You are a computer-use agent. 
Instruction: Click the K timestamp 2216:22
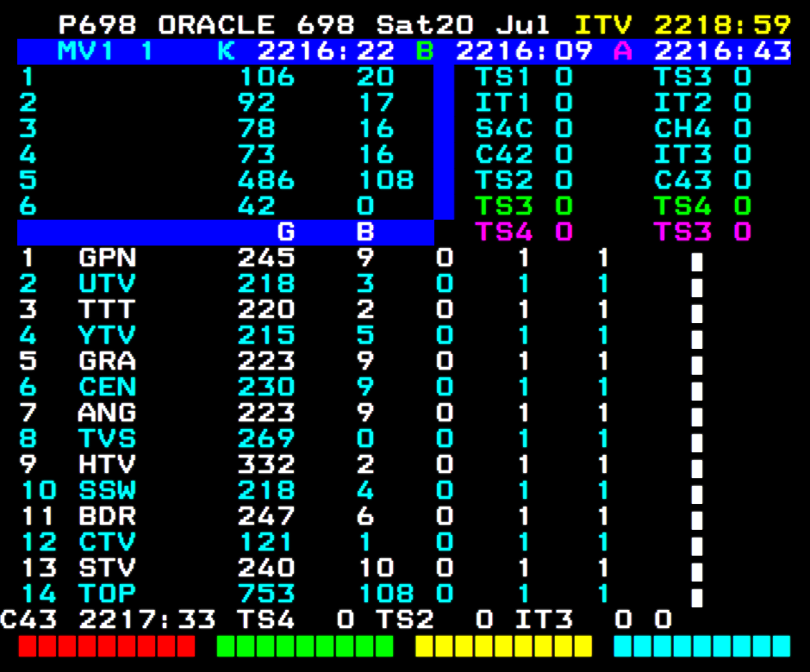tap(326, 51)
